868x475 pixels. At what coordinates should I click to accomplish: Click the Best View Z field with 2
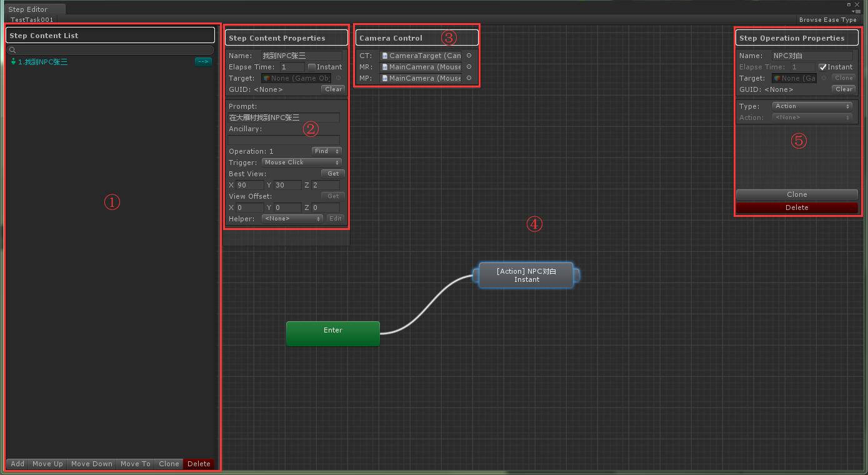326,185
